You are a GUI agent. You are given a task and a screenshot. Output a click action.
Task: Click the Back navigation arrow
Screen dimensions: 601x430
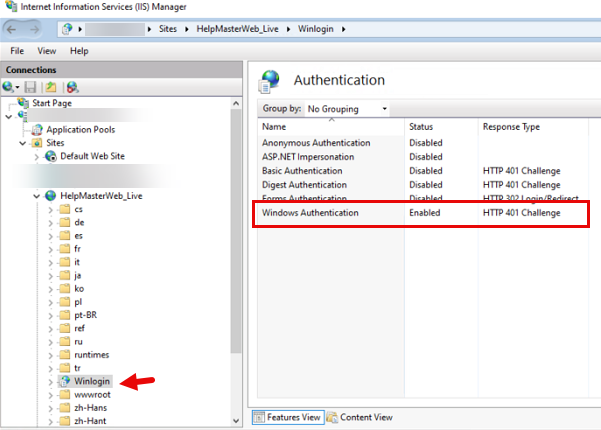[11, 30]
